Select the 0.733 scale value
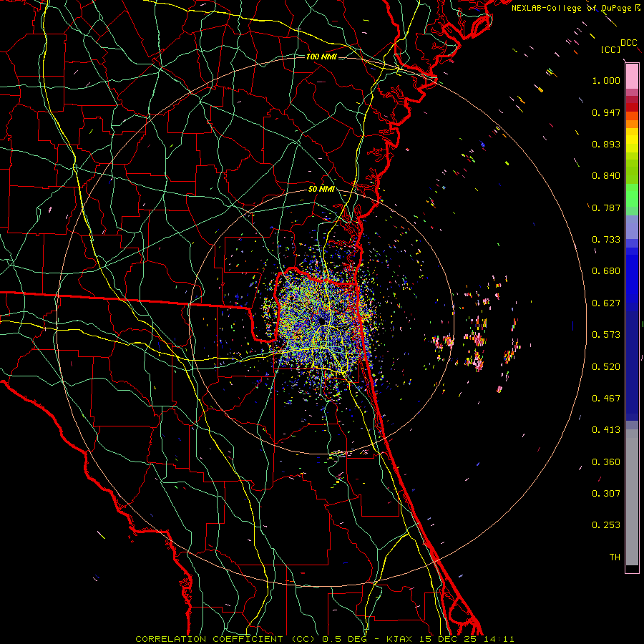This screenshot has width=644, height=644. 606,240
